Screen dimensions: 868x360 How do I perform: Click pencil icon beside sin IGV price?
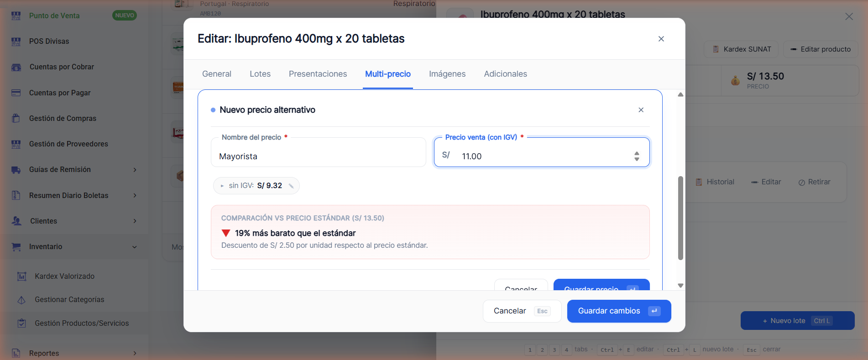(291, 186)
